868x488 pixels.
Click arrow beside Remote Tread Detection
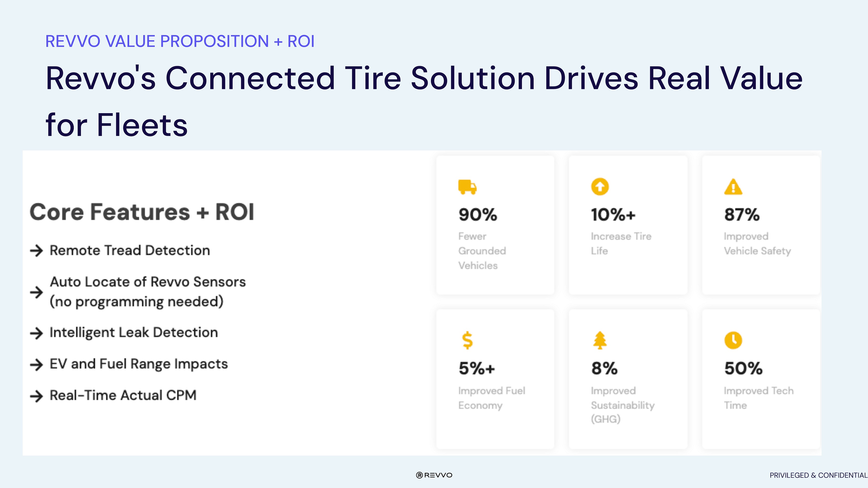coord(36,251)
